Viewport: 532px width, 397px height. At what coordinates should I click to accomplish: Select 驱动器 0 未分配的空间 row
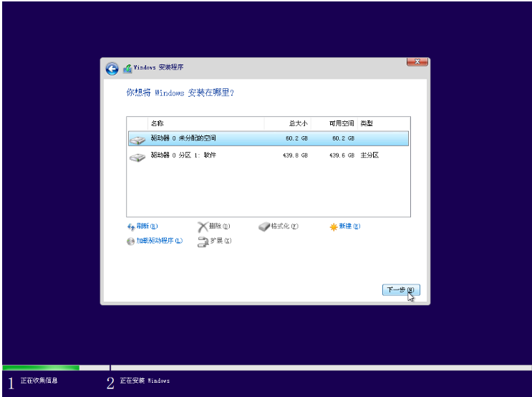click(269, 138)
